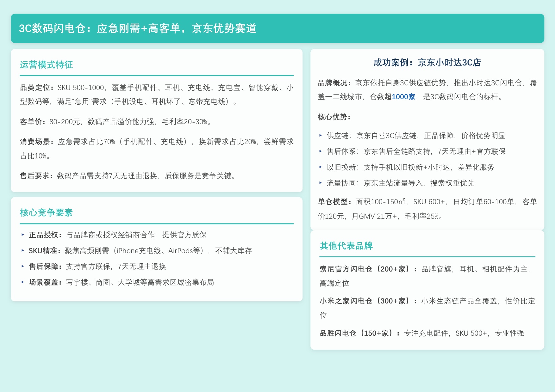Click the '正品授权：' bullet item
The image size is (555, 392).
[118, 235]
